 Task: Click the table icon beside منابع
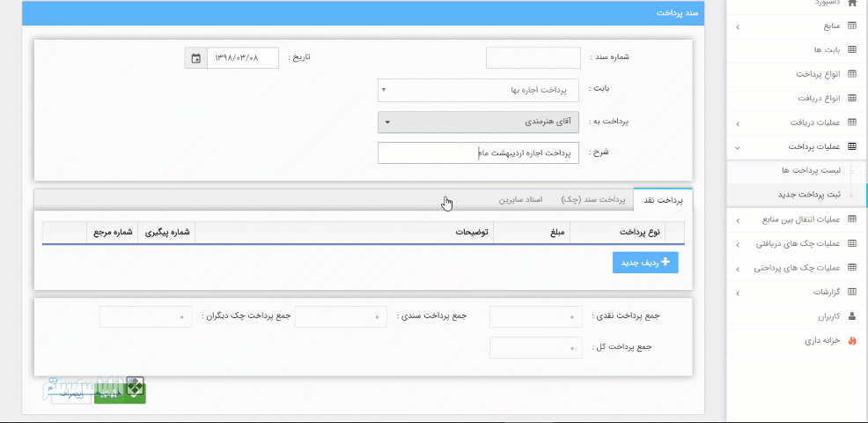pos(852,26)
